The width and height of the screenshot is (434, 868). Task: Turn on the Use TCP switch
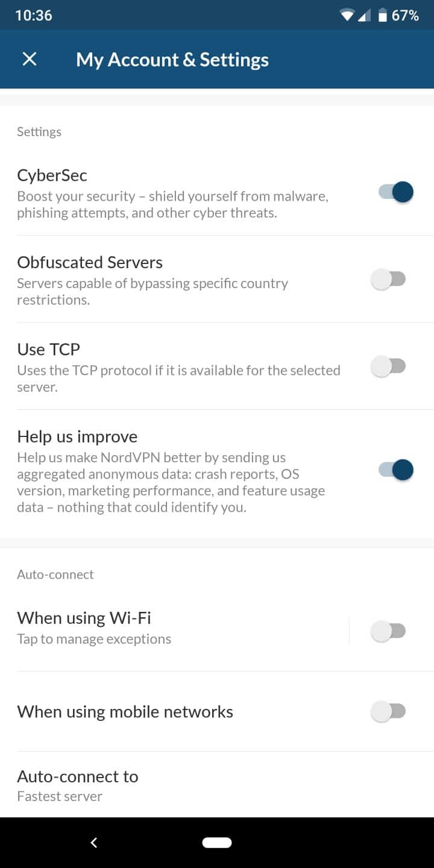tap(388, 366)
